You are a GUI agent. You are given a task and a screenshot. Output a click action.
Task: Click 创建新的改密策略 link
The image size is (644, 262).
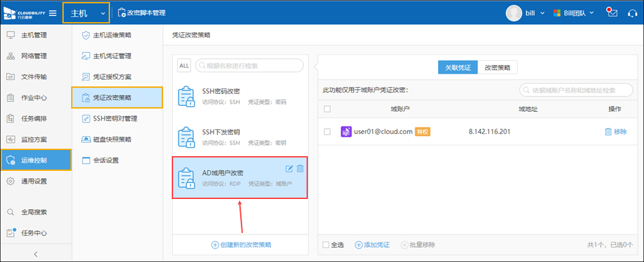point(241,245)
